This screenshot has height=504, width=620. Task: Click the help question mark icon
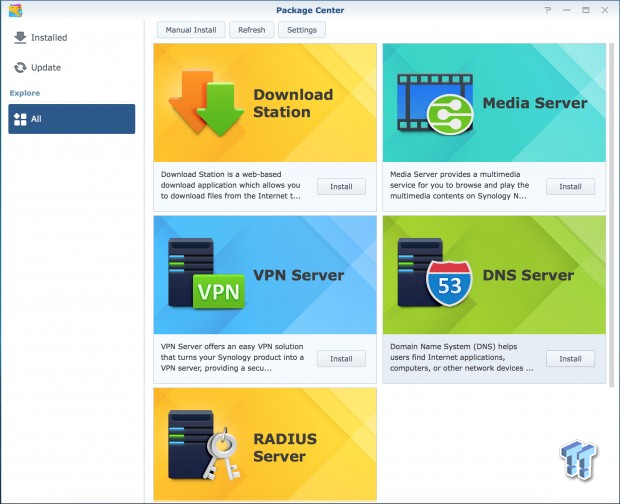click(x=548, y=10)
